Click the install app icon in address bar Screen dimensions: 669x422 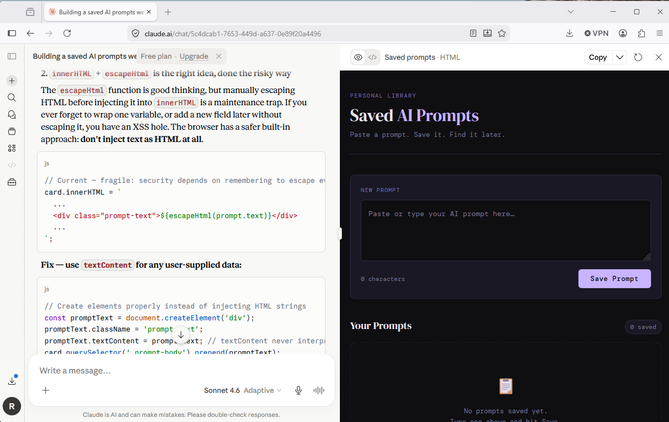tap(487, 33)
